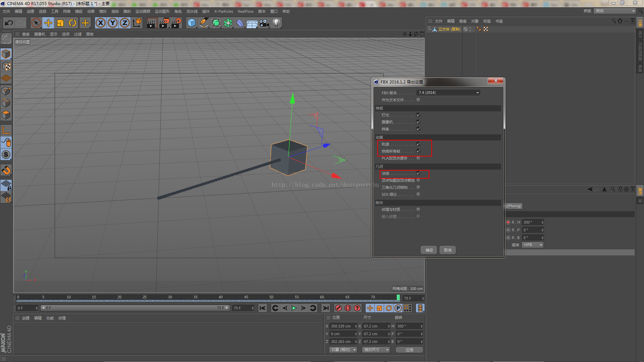Toggle the X axis lock
This screenshot has width=644, height=362.
click(101, 23)
